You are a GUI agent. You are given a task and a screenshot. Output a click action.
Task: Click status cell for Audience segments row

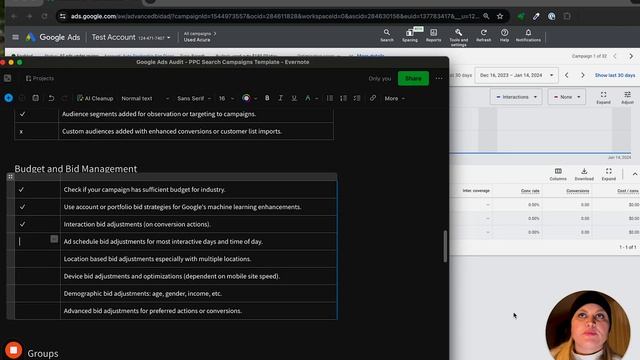point(36,114)
